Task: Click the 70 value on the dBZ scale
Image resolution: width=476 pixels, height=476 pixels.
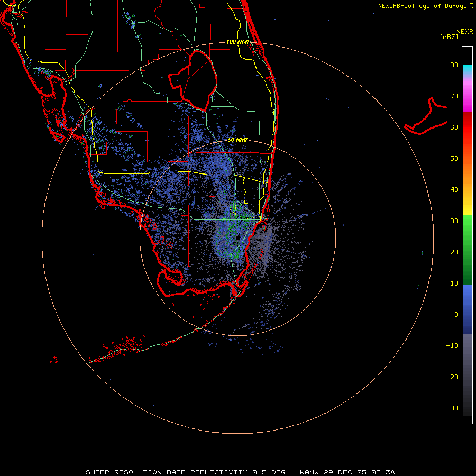Action: click(x=454, y=96)
